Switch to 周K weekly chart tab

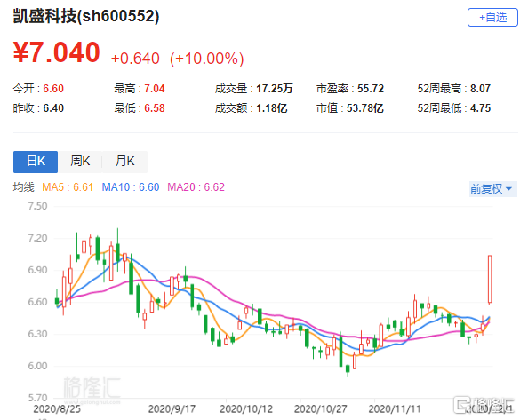(80, 162)
